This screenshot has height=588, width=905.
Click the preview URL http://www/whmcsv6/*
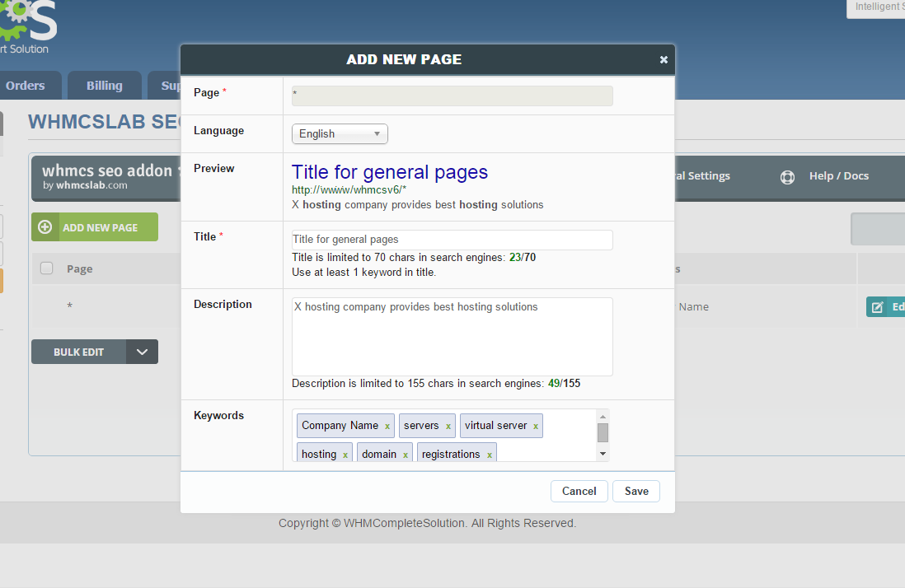(349, 189)
